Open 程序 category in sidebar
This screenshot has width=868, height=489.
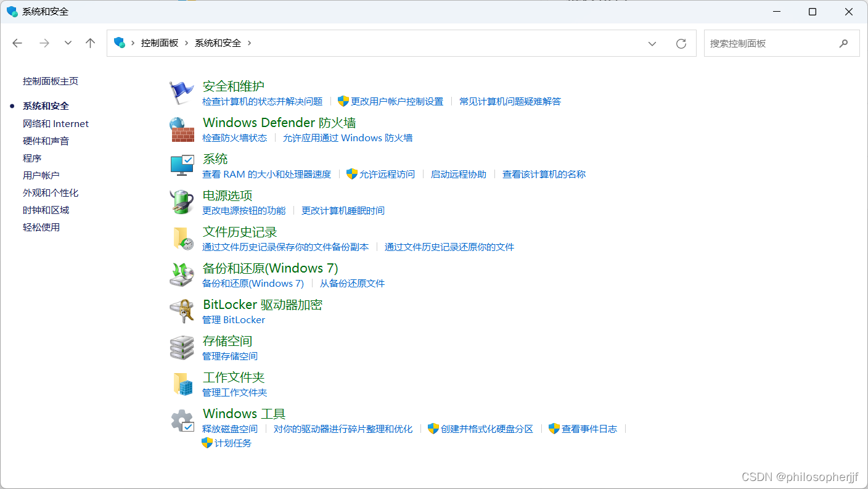[32, 158]
